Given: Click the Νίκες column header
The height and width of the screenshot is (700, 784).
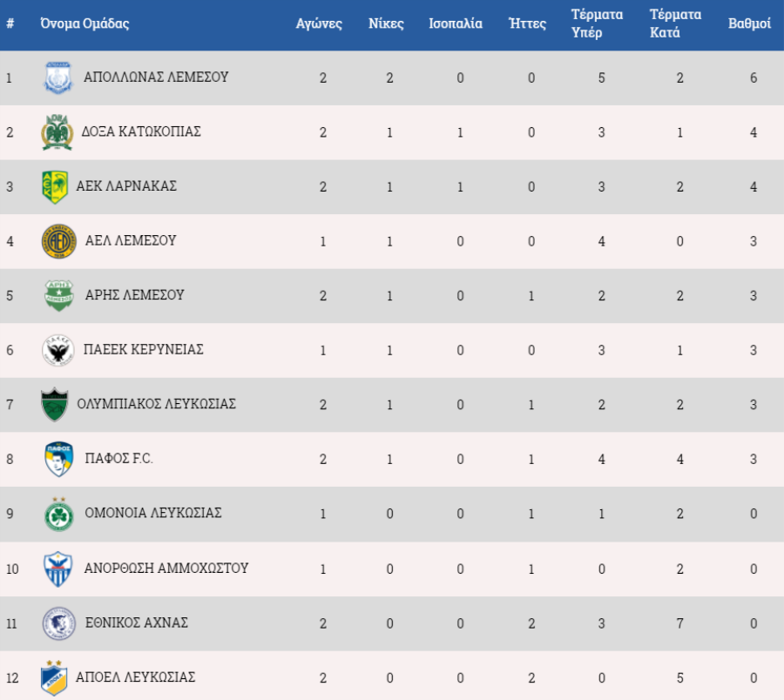Looking at the screenshot, I should pos(386,24).
